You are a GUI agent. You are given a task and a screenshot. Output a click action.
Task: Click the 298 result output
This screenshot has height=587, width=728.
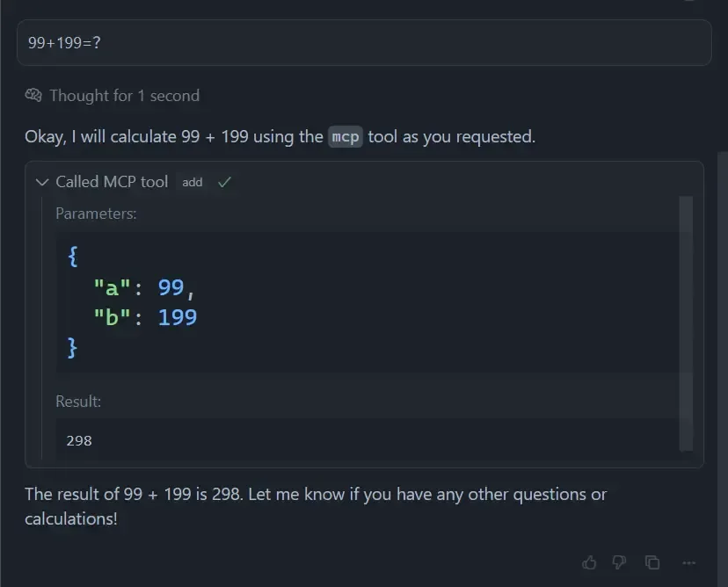[x=79, y=440]
